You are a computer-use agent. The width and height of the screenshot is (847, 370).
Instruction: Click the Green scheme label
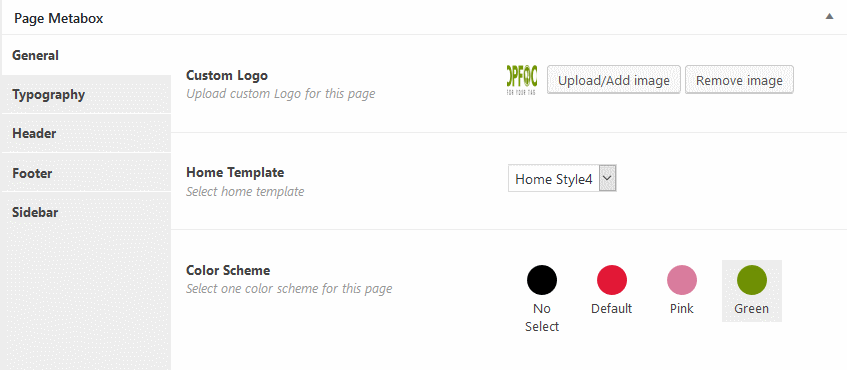click(751, 309)
